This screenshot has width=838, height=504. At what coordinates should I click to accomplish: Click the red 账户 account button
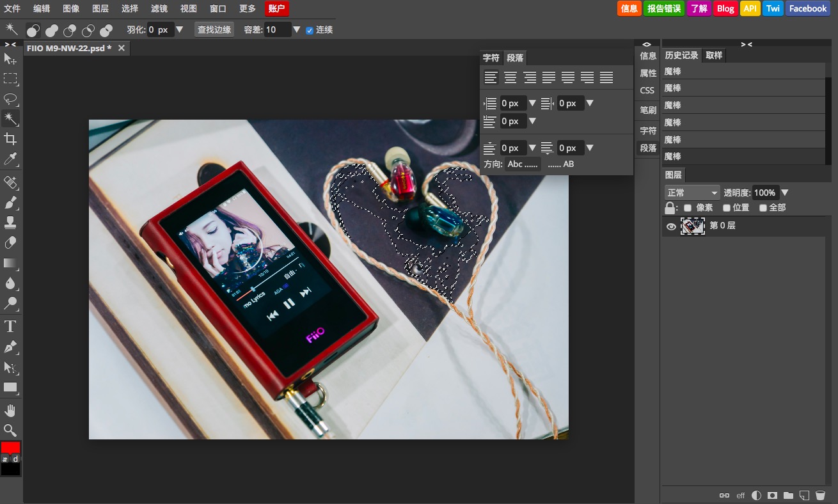coord(277,8)
